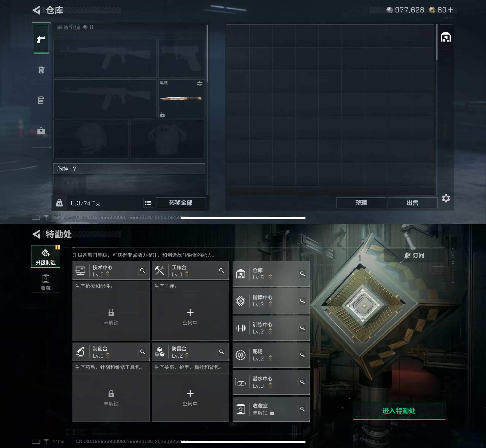Click the back arrow next to 特勤处

(36, 234)
